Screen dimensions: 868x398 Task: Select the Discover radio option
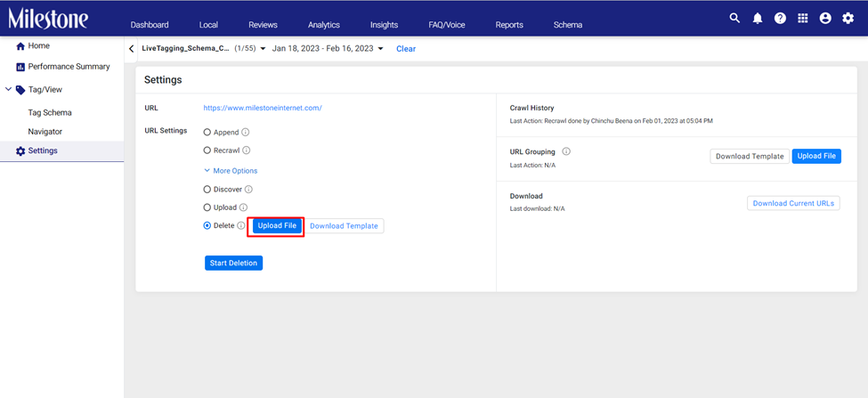[207, 190]
